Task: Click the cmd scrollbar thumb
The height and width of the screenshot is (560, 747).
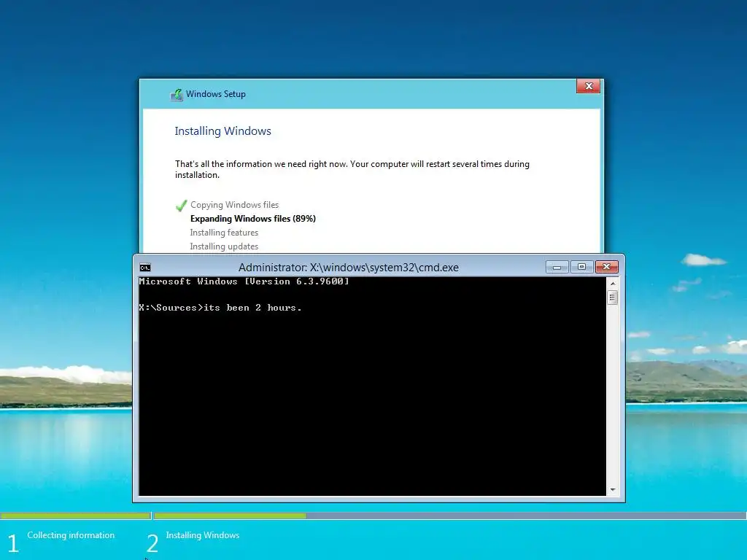Action: [613, 297]
